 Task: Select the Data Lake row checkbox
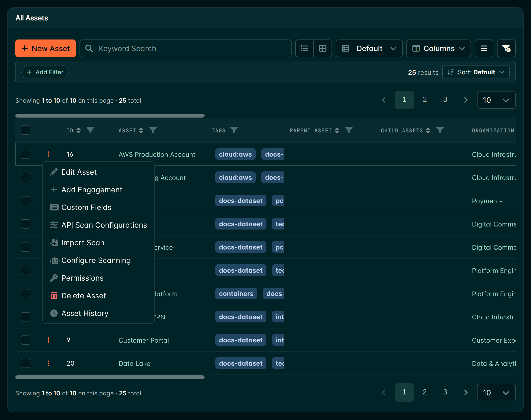pyautogui.click(x=26, y=363)
